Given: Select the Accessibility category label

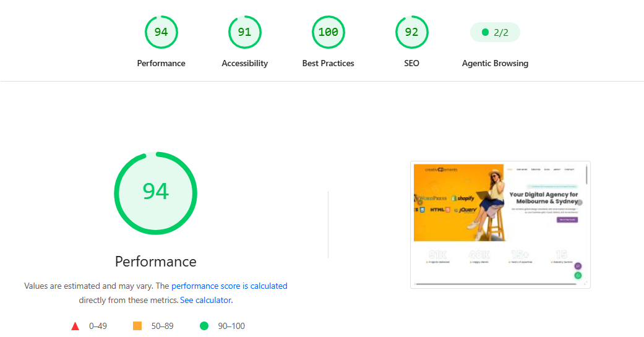Looking at the screenshot, I should point(244,63).
